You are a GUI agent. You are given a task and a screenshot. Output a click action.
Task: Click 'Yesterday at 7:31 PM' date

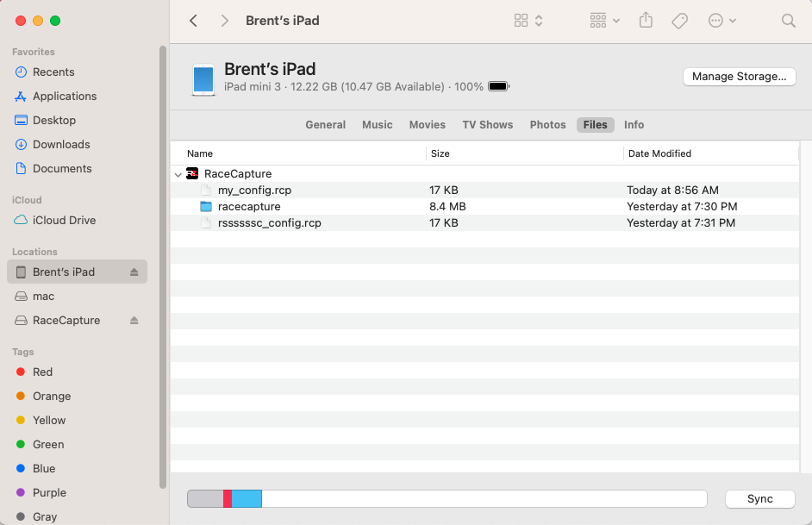[x=681, y=223]
